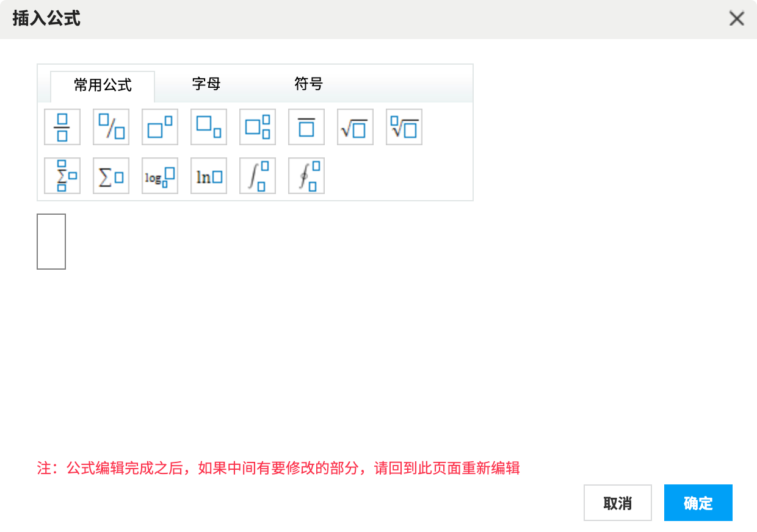757x532 pixels.
Task: Insert an nth root template
Action: tap(404, 127)
